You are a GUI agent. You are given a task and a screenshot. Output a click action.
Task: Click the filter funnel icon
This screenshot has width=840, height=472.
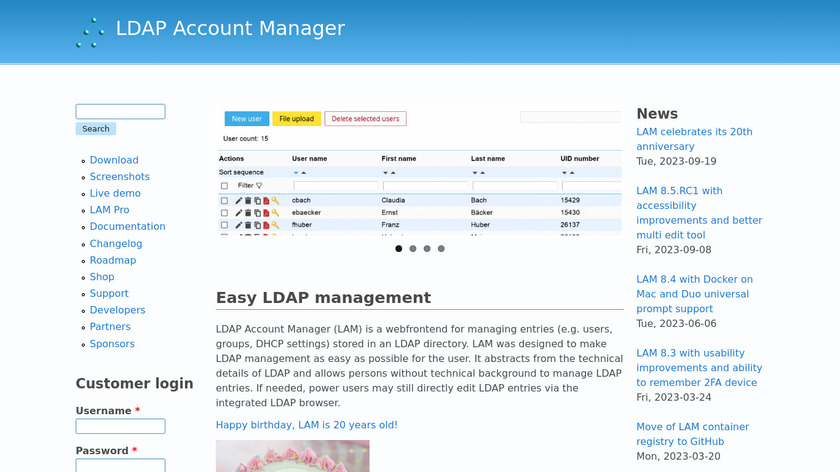[x=259, y=185]
